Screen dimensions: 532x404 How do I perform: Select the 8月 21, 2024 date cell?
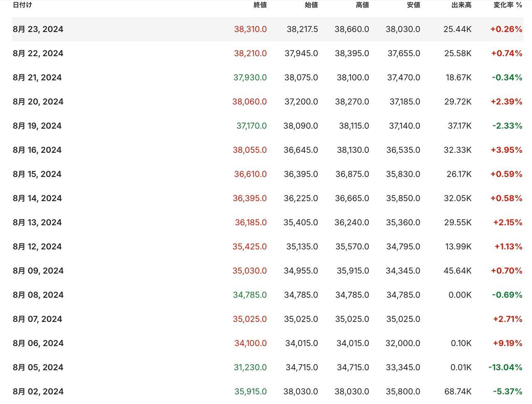click(x=37, y=77)
